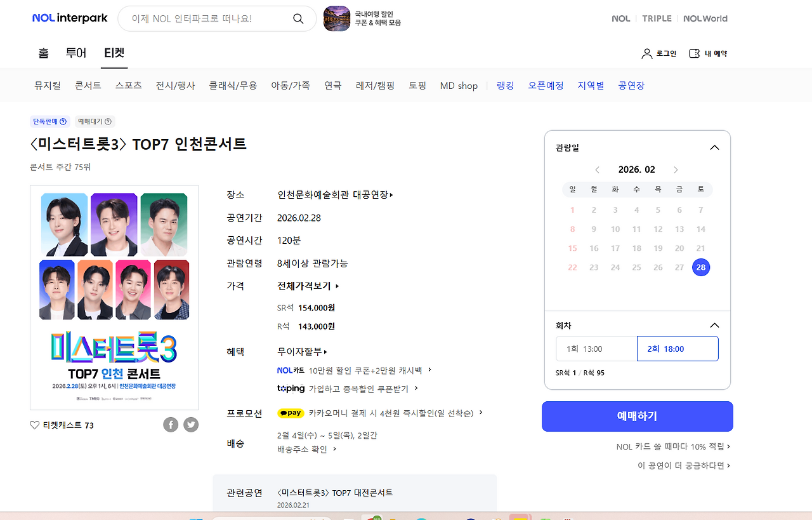Click the NOL카드 logo icon
This screenshot has height=520, width=812.
291,370
